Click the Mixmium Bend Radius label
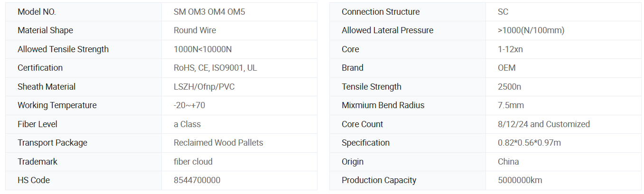The width and height of the screenshot is (644, 194). [383, 105]
